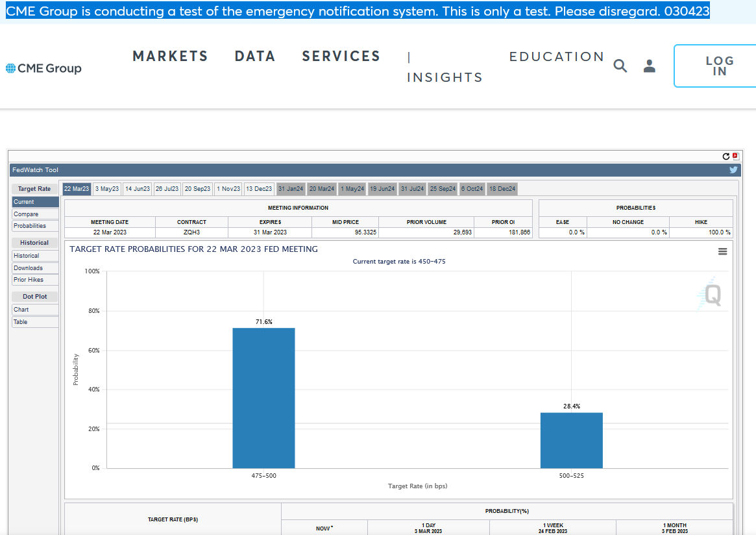Viewport: 756px width, 535px height.
Task: Share FedWatch Tool via Twitter icon
Action: pyautogui.click(x=733, y=170)
